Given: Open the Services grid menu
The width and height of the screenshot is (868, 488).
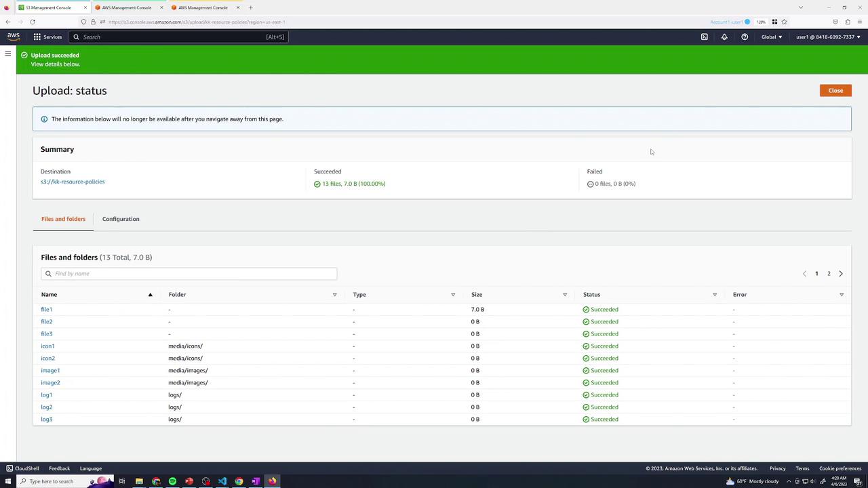Looking at the screenshot, I should (x=47, y=37).
